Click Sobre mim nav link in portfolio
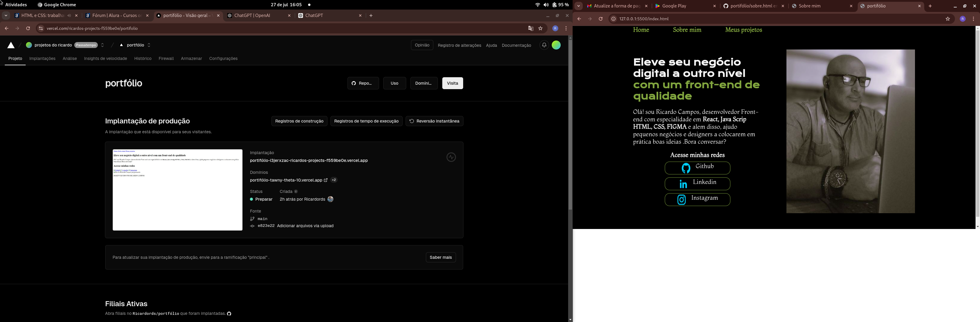This screenshot has width=980, height=322. [x=687, y=30]
